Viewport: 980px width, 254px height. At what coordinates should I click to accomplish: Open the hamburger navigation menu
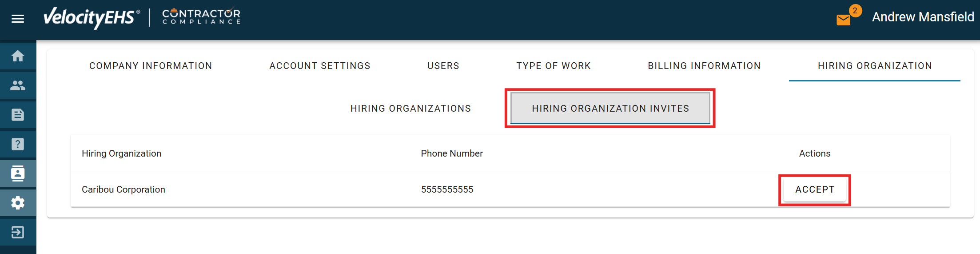pos(18,19)
